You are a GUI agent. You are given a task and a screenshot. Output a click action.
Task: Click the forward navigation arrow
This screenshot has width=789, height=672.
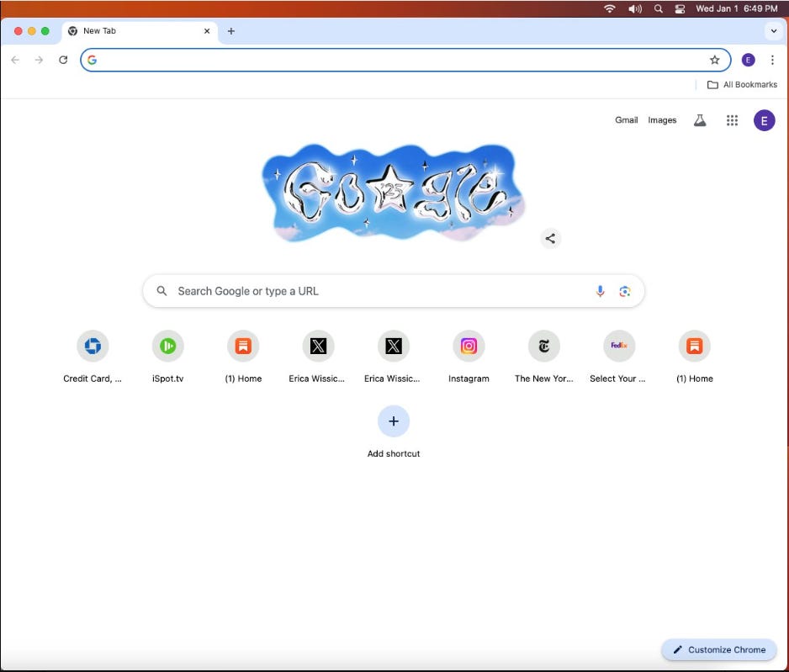(x=39, y=60)
